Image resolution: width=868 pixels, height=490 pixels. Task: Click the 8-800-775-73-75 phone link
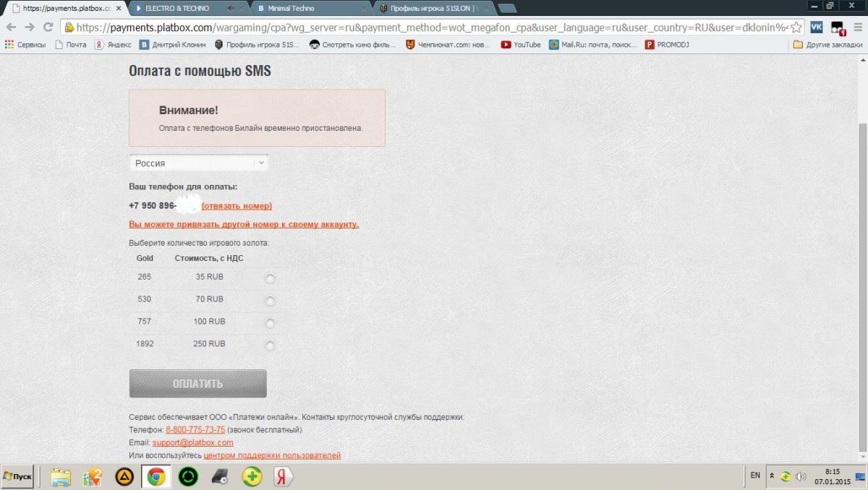pyautogui.click(x=195, y=430)
